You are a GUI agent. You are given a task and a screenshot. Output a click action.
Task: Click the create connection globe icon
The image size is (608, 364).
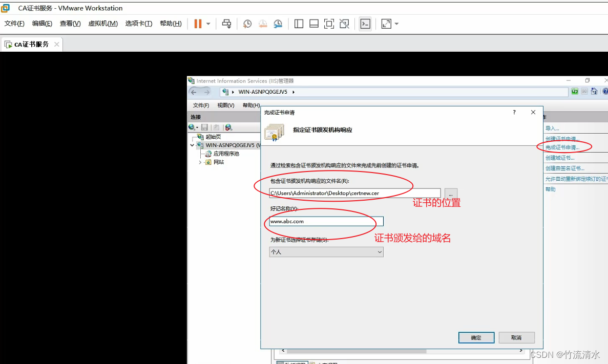[x=193, y=127]
